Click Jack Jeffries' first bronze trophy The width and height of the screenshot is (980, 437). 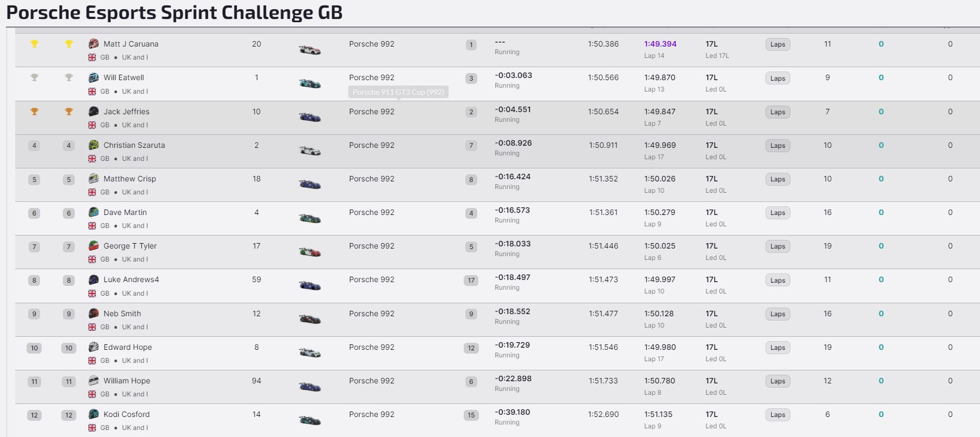point(34,112)
